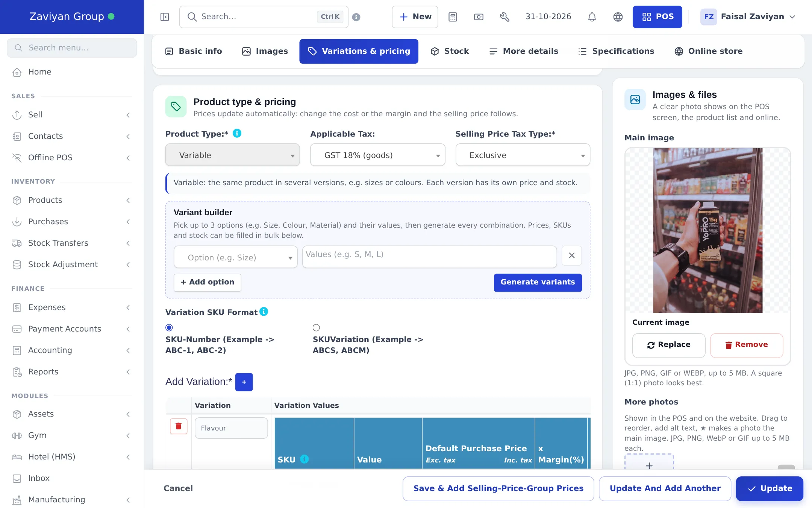The width and height of the screenshot is (812, 508).
Task: Delete the Flavour variation row
Action: click(x=179, y=426)
